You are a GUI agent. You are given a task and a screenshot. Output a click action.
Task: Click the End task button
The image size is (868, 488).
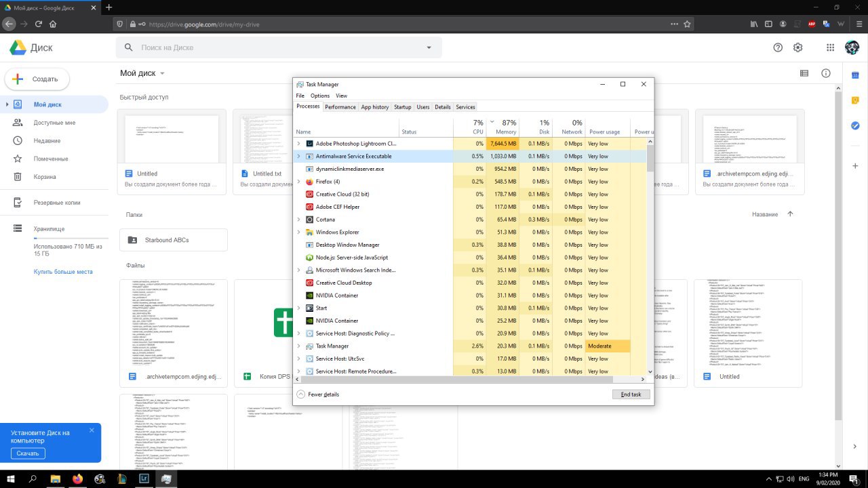pyautogui.click(x=631, y=394)
